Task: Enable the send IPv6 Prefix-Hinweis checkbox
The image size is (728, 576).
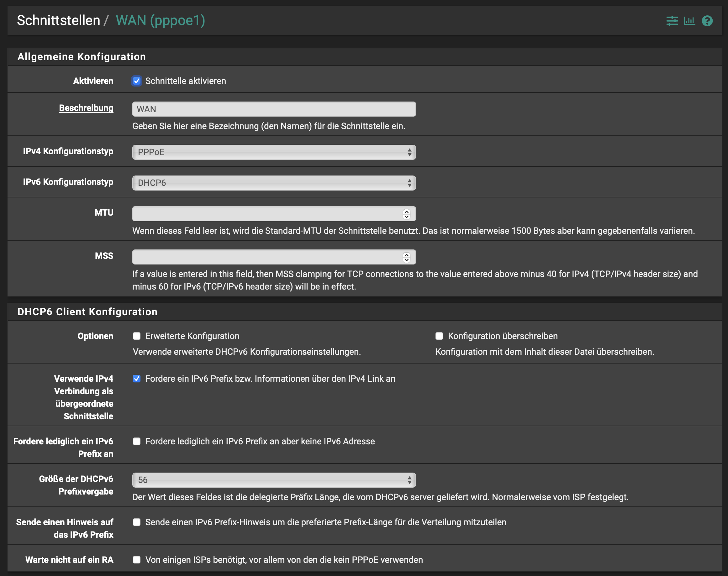Action: coord(137,522)
